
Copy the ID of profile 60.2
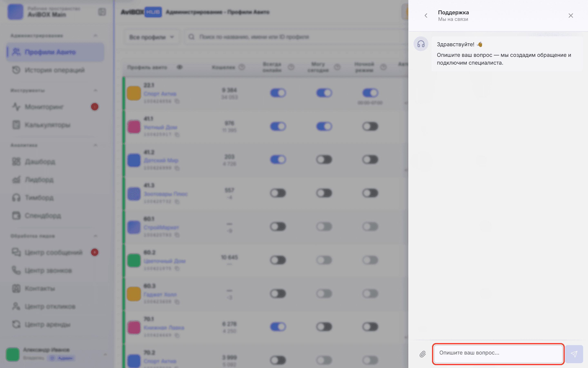pyautogui.click(x=177, y=269)
